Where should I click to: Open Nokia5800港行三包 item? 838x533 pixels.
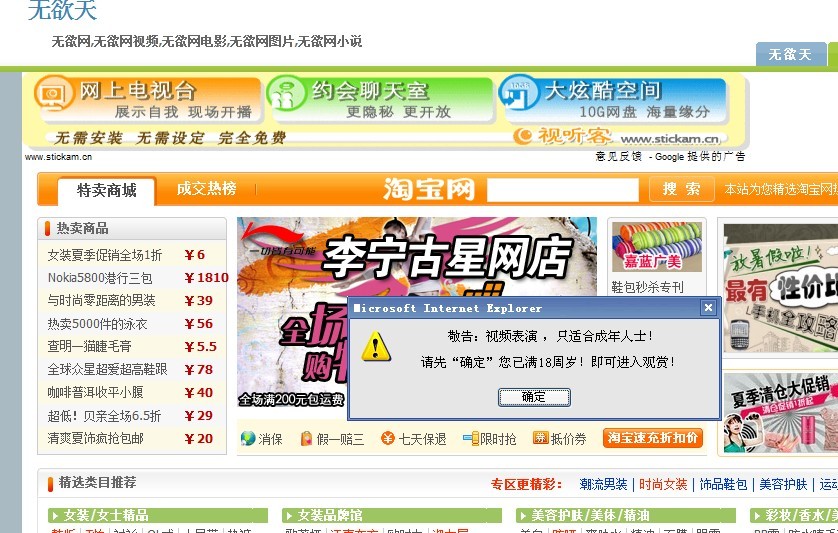[100, 278]
